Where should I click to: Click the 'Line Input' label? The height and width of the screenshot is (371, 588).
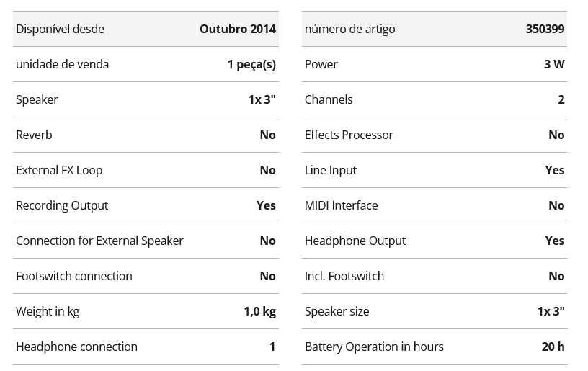point(331,170)
